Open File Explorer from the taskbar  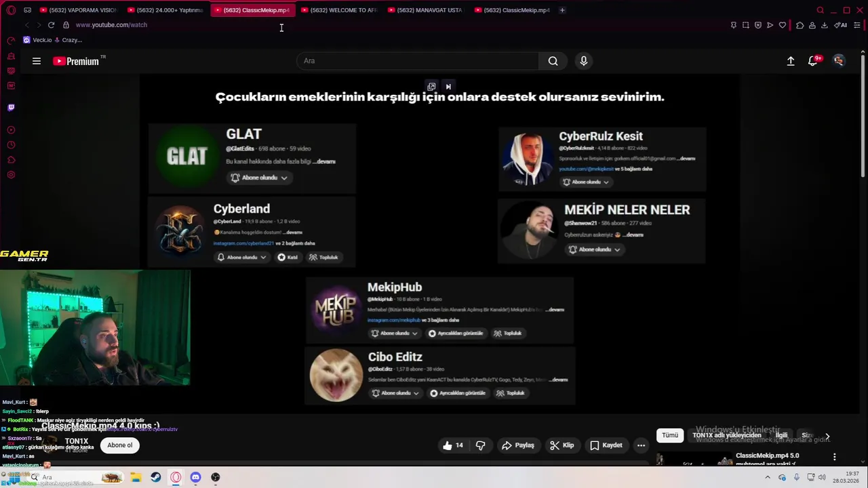136,477
